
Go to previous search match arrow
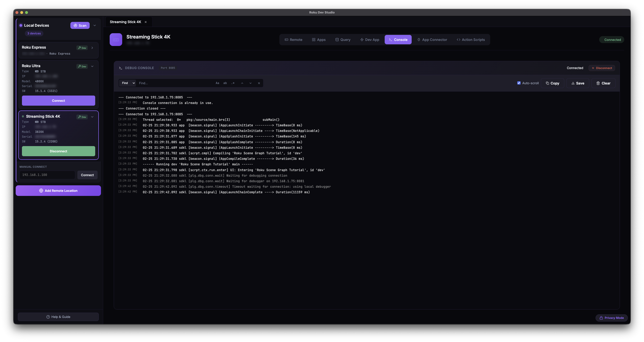tap(242, 83)
